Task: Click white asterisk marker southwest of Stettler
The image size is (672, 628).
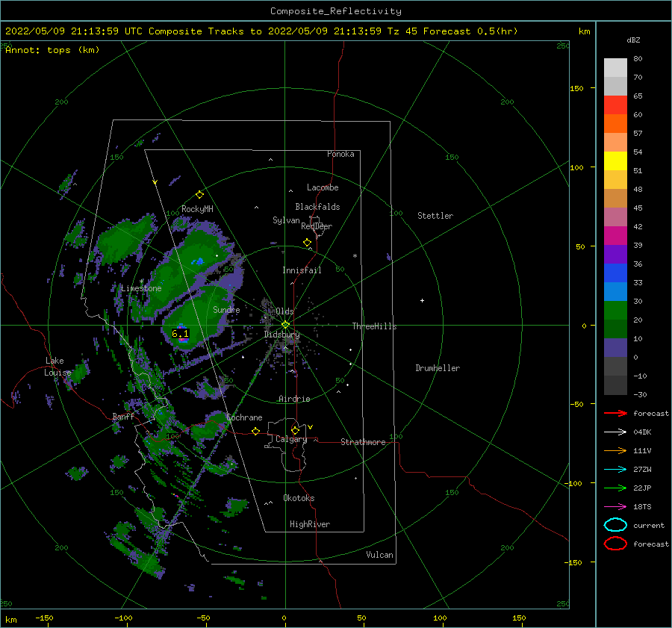Action: (x=355, y=256)
